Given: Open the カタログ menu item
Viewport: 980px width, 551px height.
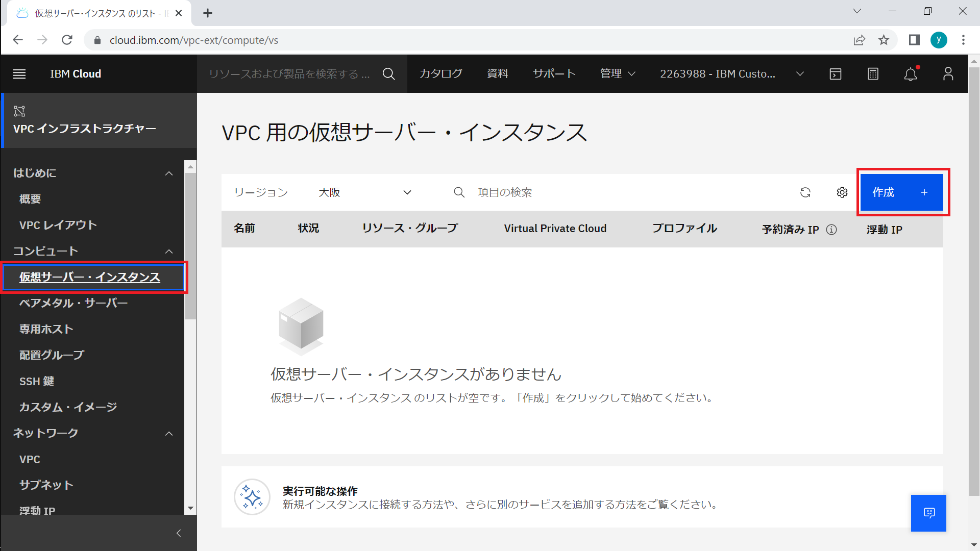Looking at the screenshot, I should (440, 74).
